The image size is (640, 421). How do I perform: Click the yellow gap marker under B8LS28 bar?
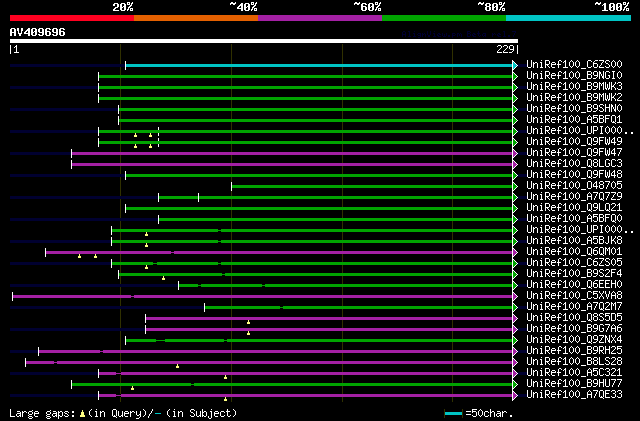[178, 366]
